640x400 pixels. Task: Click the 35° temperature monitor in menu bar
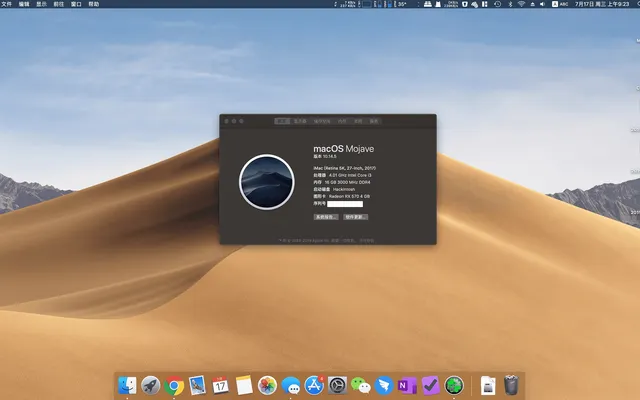coord(402,4)
